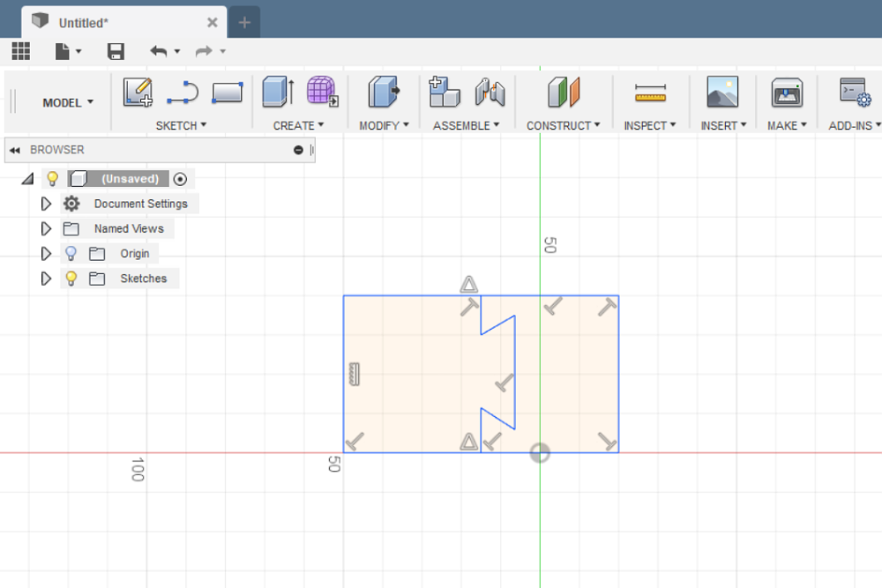The width and height of the screenshot is (882, 588).
Task: Select the Extrude tool icon
Action: point(279,93)
